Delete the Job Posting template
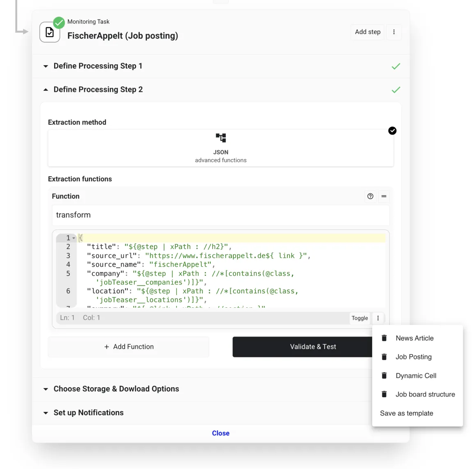 click(x=384, y=357)
